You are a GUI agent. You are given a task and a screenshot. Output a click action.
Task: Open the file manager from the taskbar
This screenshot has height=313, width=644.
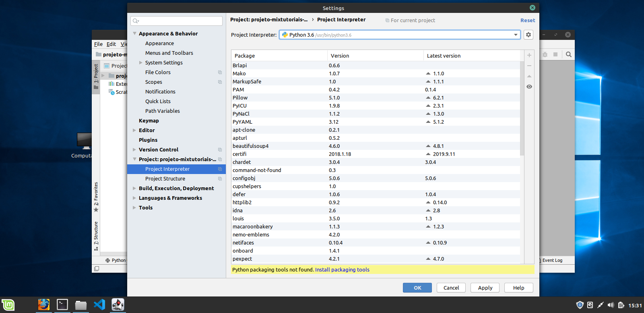(81, 305)
